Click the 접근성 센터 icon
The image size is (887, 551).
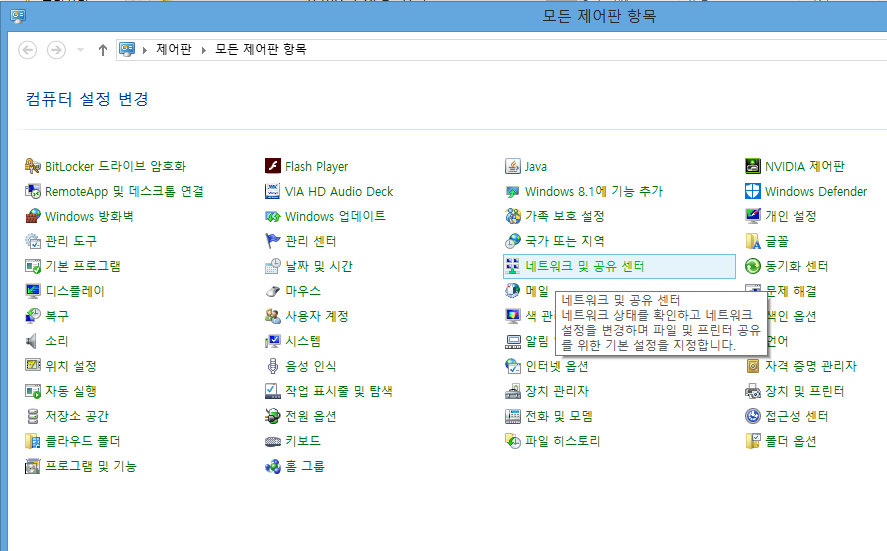753,416
